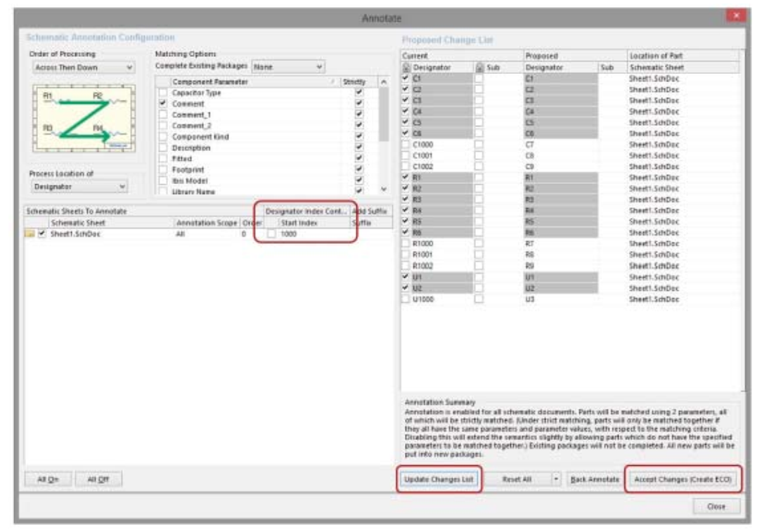Check the C1000 designator checkbox

[x=406, y=145]
